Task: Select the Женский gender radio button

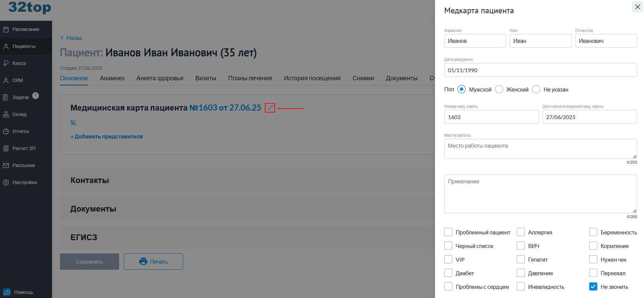Action: 499,89
